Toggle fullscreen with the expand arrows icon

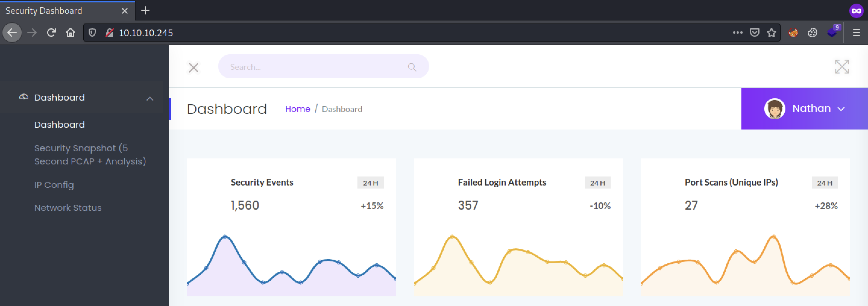point(842,67)
